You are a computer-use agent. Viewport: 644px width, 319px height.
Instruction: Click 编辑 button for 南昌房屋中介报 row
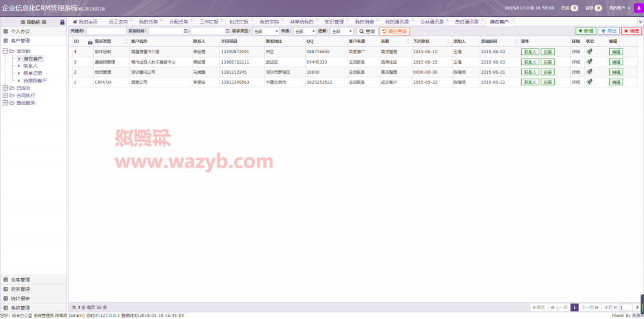pos(616,52)
